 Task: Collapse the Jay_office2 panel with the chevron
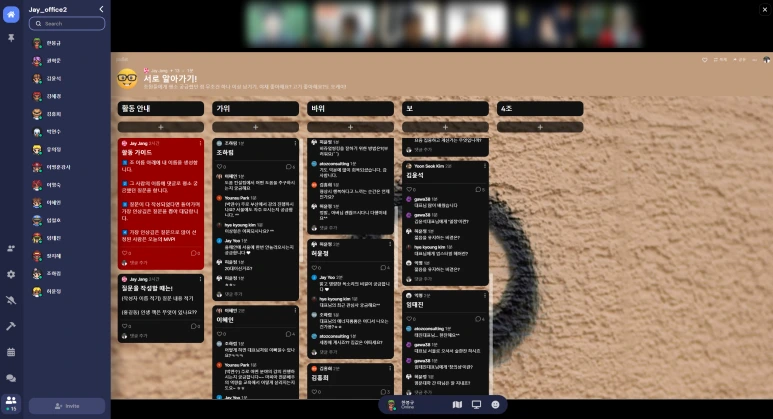point(101,9)
